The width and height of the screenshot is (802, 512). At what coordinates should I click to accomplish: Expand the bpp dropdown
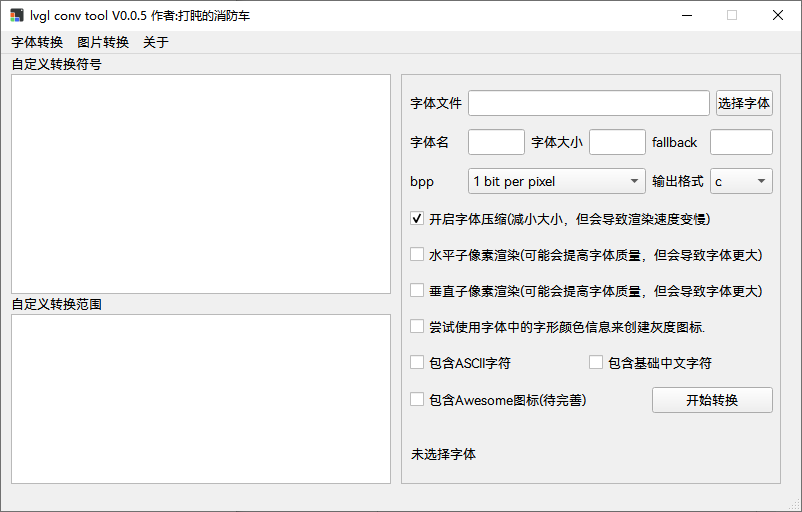click(557, 181)
